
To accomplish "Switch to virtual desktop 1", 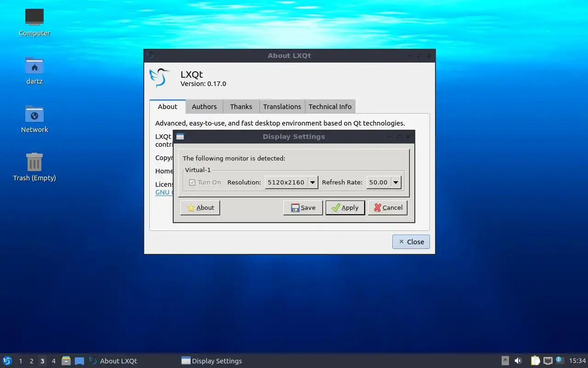I will (x=20, y=361).
